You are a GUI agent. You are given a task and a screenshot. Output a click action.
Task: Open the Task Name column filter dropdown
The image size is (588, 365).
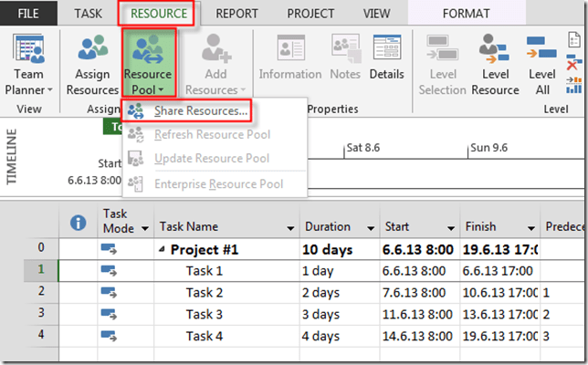pyautogui.click(x=291, y=227)
